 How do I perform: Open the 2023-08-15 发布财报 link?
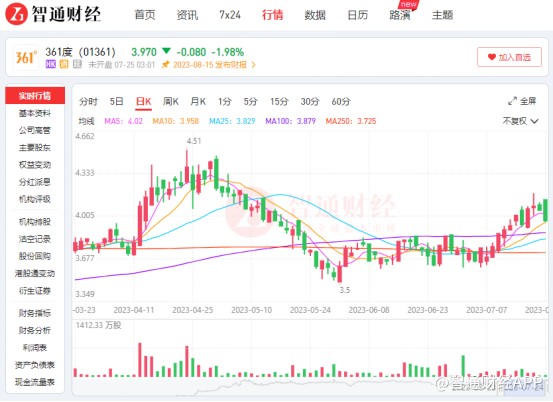pos(210,65)
